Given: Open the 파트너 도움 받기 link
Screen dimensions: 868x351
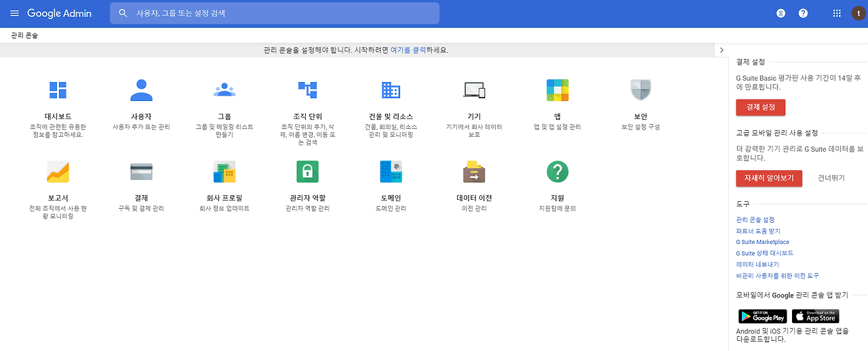Looking at the screenshot, I should click(758, 231).
